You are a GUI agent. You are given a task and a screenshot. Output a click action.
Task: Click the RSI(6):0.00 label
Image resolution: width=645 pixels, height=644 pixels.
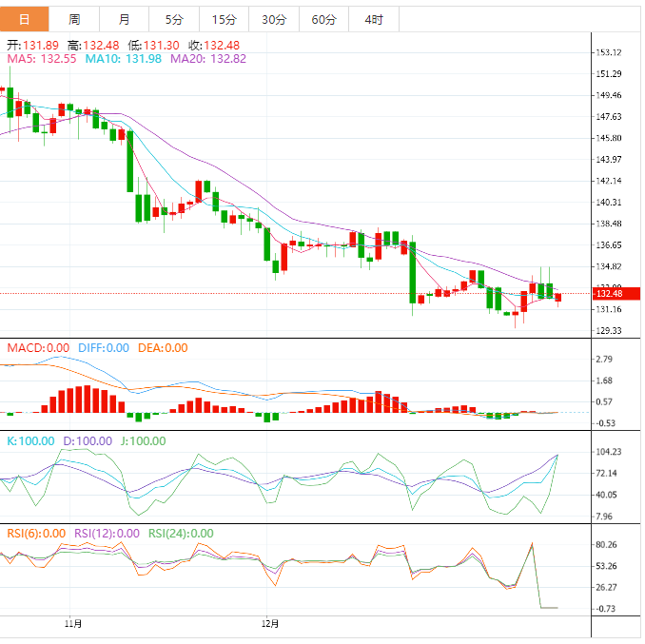[x=36, y=534]
